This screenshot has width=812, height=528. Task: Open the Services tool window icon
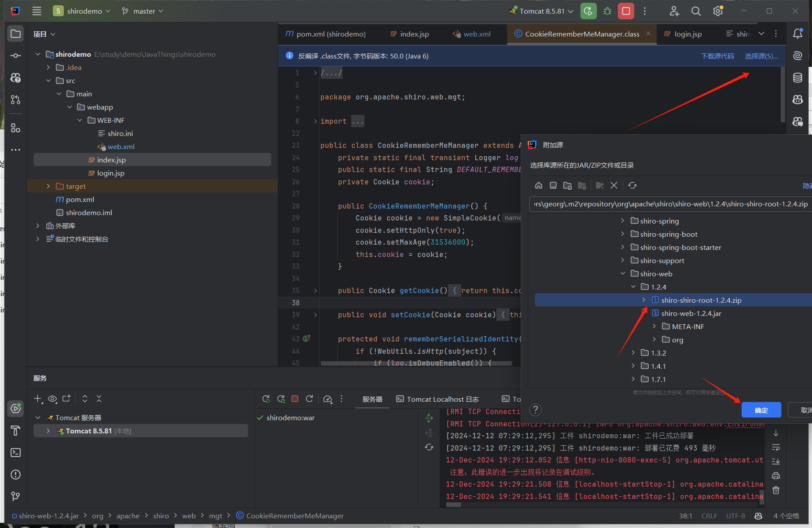tap(15, 408)
